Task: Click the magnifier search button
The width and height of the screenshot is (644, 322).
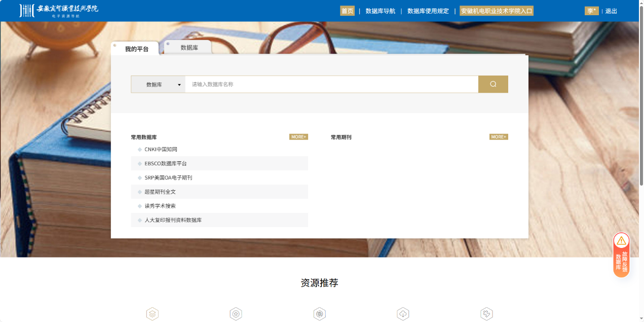Action: click(493, 84)
